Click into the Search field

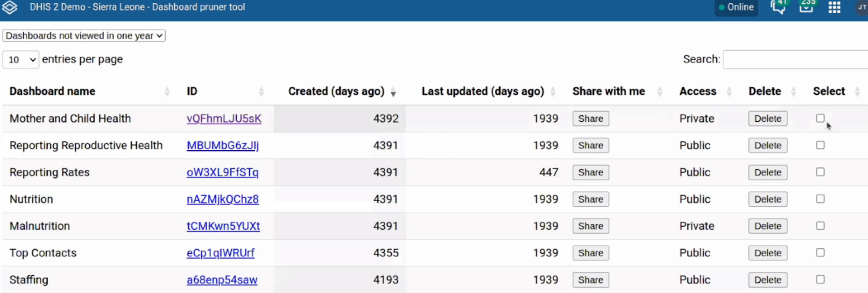click(x=795, y=60)
